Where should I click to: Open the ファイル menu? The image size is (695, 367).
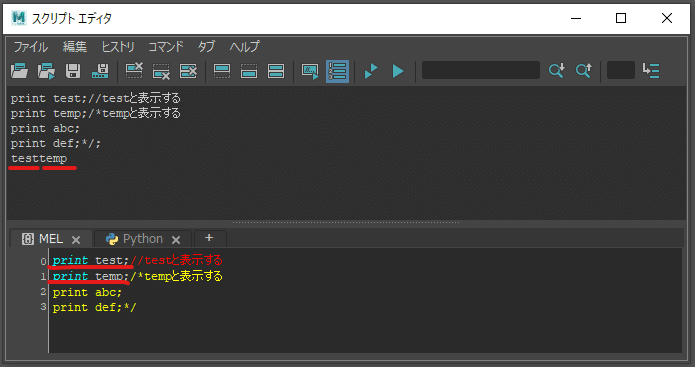[x=31, y=47]
